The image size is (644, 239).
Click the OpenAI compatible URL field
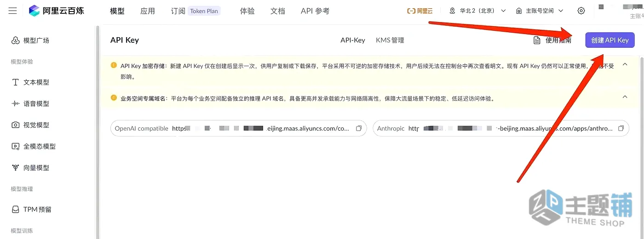pos(238,128)
